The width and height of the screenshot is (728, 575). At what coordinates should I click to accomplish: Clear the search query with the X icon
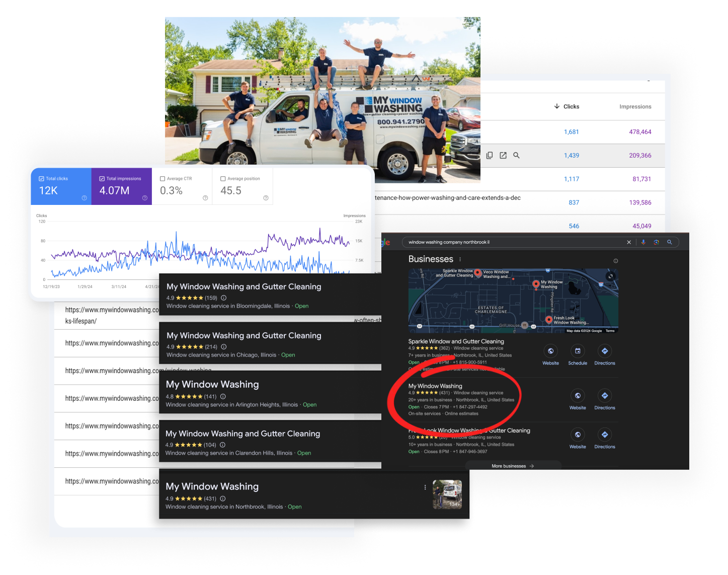pyautogui.click(x=629, y=242)
